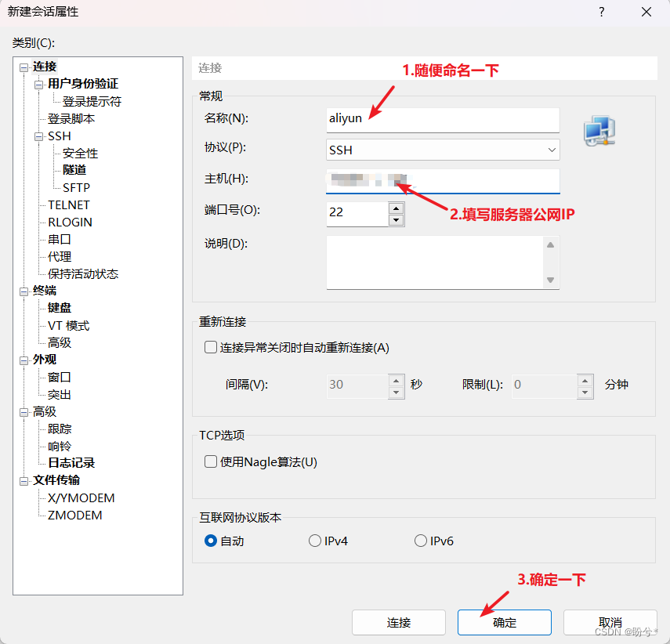Select 隧道 in the category sidebar
Image resolution: width=670 pixels, height=644 pixels.
pyautogui.click(x=74, y=170)
